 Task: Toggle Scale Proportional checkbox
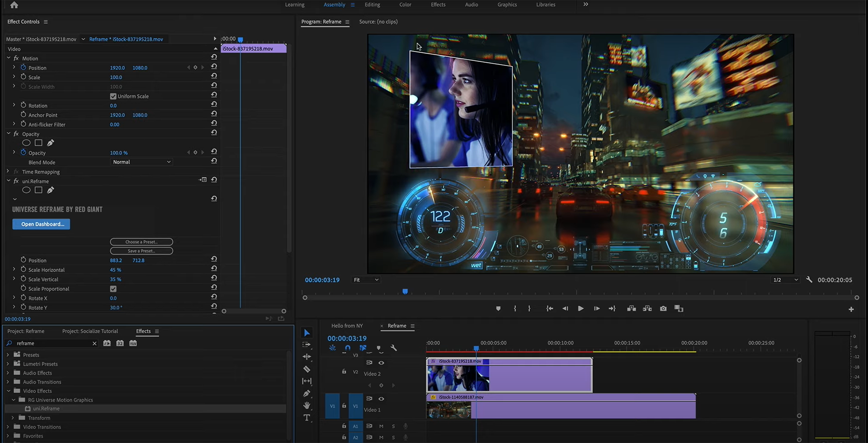click(x=113, y=289)
